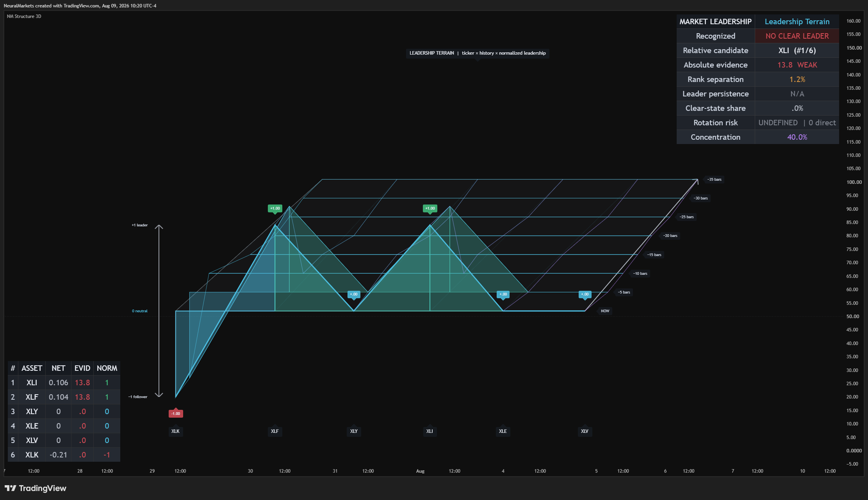Select the XLE ticker label below the terrain
Screen dimensions: 868x500
(503, 431)
